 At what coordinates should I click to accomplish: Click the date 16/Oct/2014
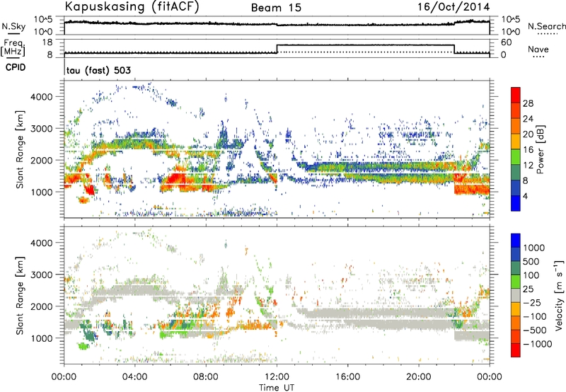454,7
